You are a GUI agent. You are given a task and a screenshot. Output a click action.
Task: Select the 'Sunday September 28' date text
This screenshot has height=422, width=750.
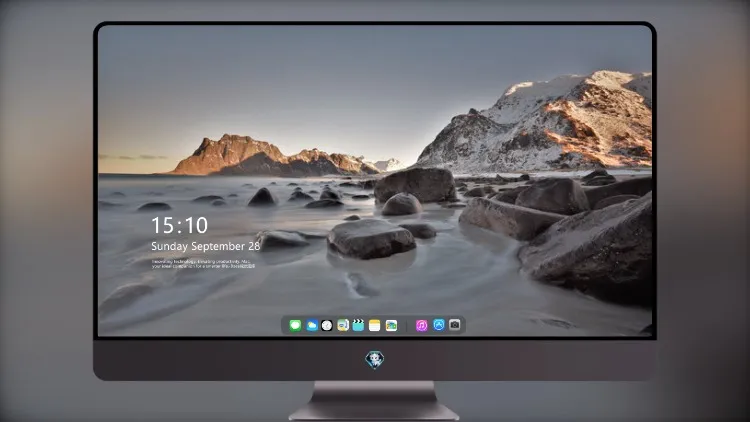tap(205, 246)
